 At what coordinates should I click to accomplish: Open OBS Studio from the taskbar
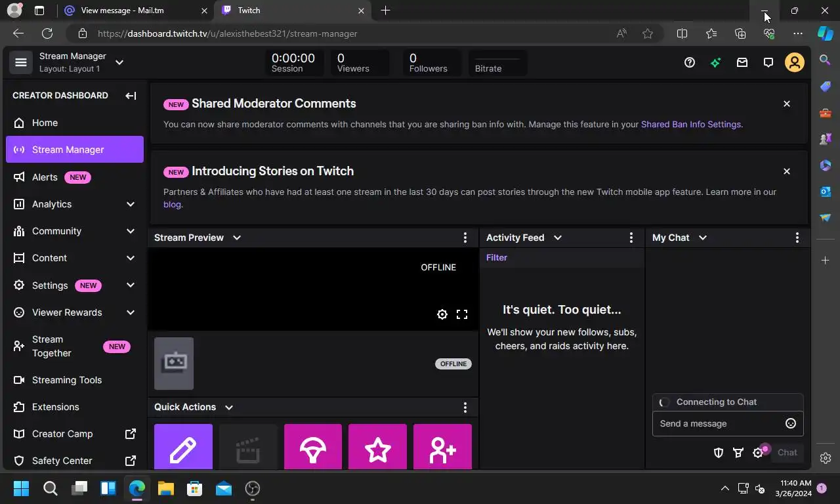tap(253, 488)
